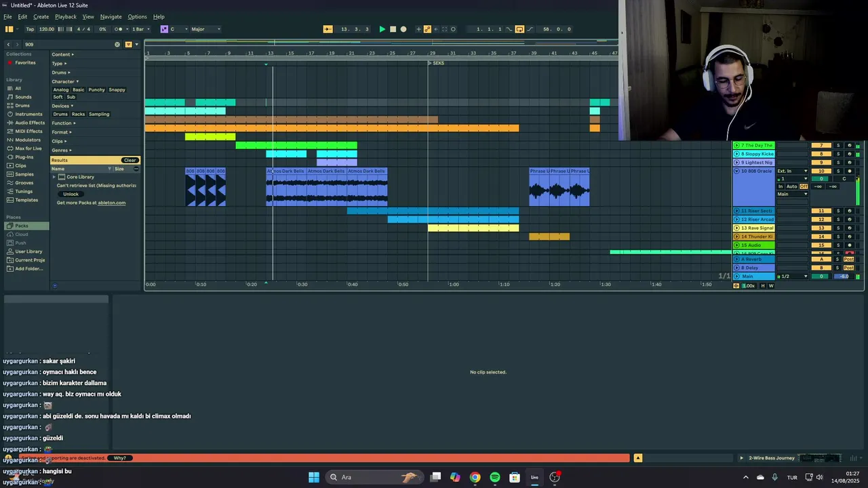The height and width of the screenshot is (488, 868).
Task: Open the File menu
Action: [7, 16]
